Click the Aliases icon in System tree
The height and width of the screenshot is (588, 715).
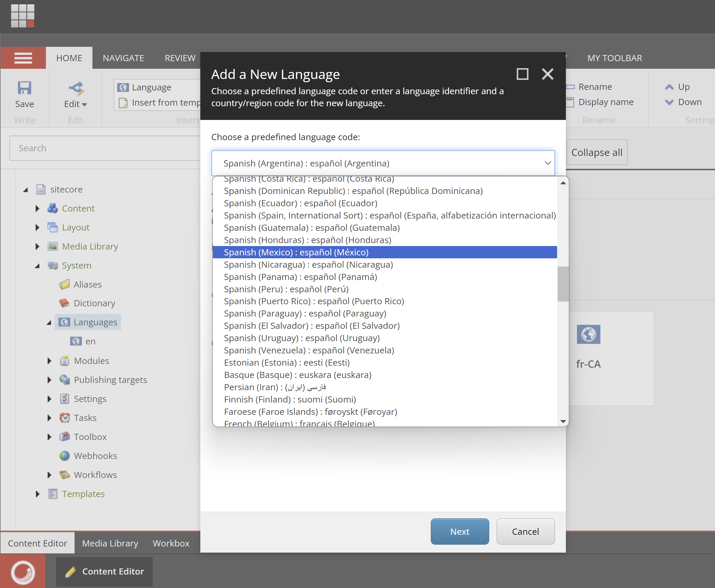[64, 284]
